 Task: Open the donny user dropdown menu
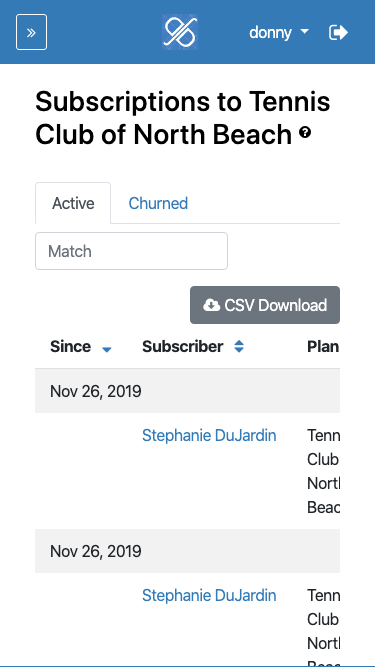click(x=279, y=32)
